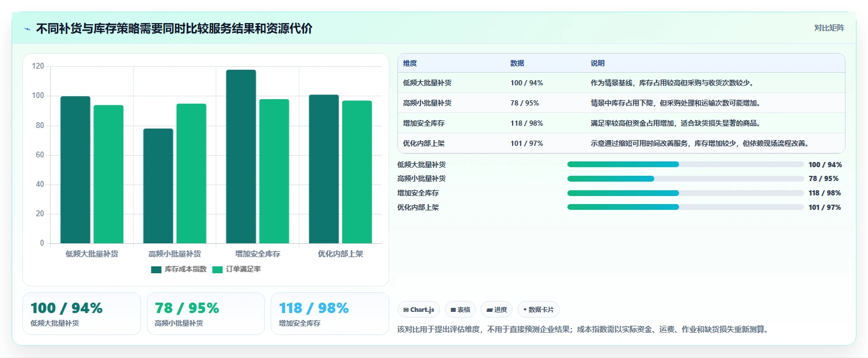The height and width of the screenshot is (358, 868).
Task: Click table value 118 / 98%
Action: point(526,123)
